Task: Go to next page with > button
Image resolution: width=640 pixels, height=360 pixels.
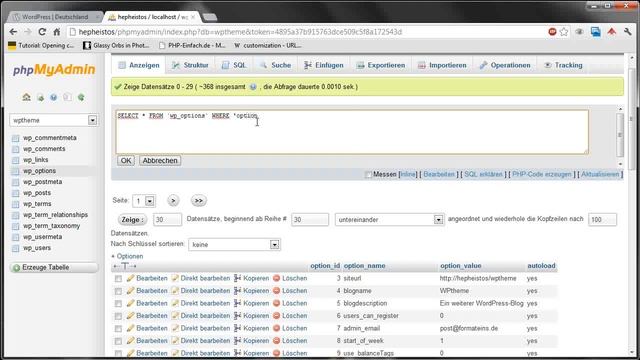Action: coord(173,200)
